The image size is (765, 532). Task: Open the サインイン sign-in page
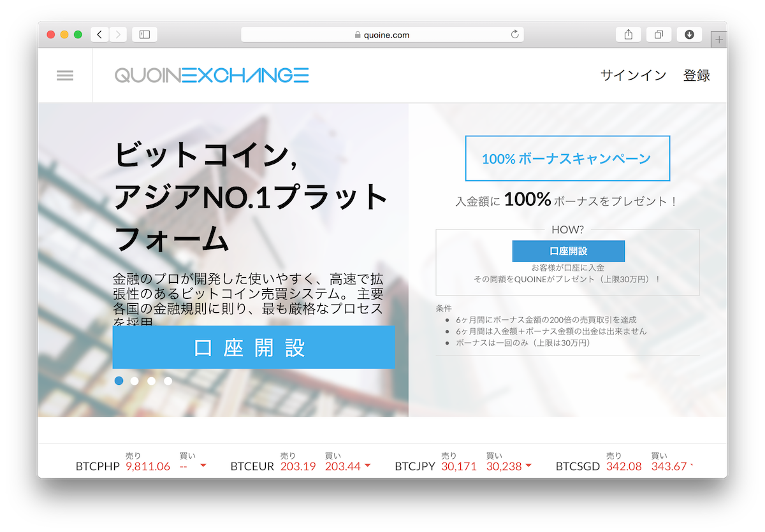[x=633, y=76]
